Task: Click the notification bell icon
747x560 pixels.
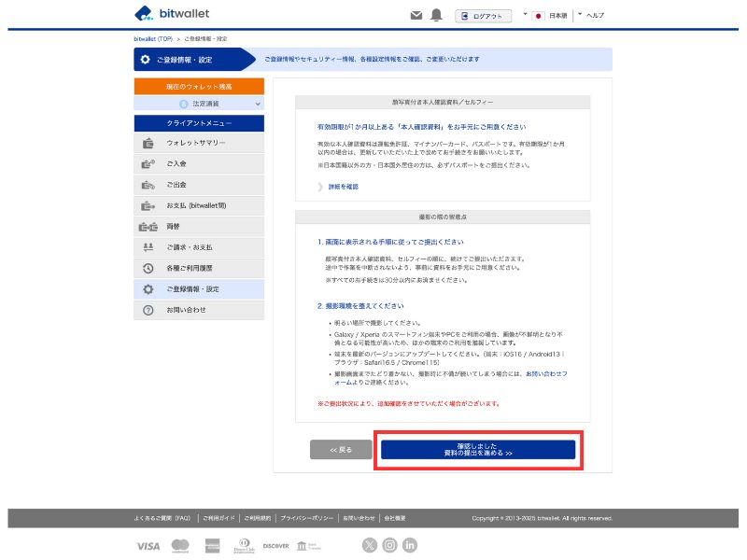Action: [436, 14]
